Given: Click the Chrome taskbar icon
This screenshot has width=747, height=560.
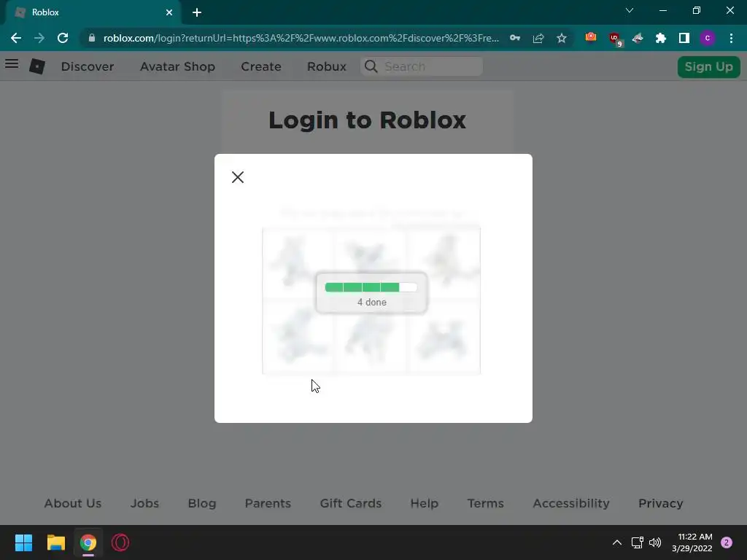Looking at the screenshot, I should pyautogui.click(x=88, y=542).
